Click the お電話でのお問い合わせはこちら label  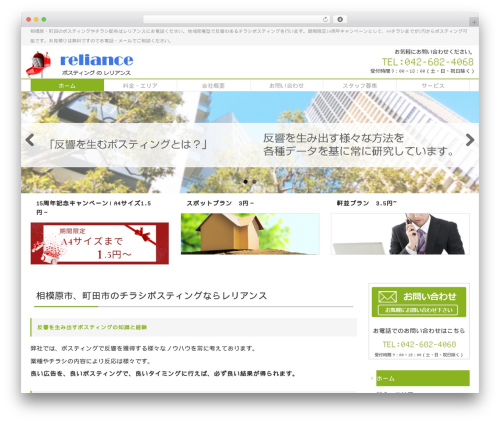point(419,331)
